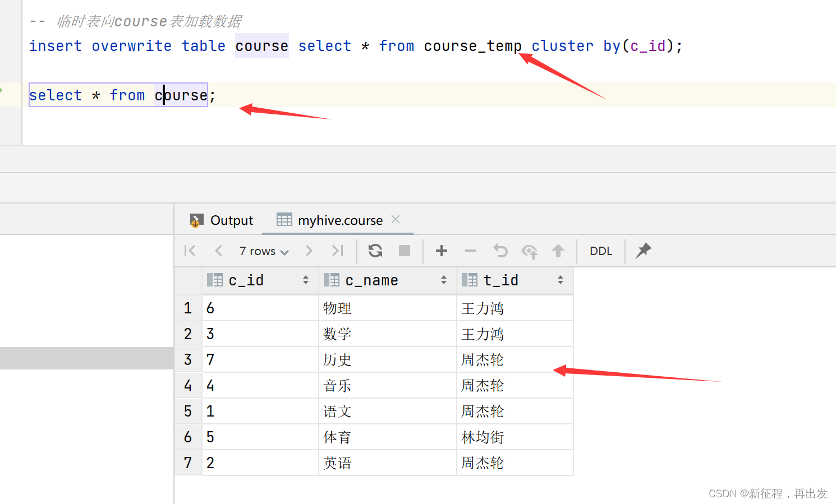This screenshot has height=504, width=836.
Task: Go to first page of results
Action: pos(190,251)
